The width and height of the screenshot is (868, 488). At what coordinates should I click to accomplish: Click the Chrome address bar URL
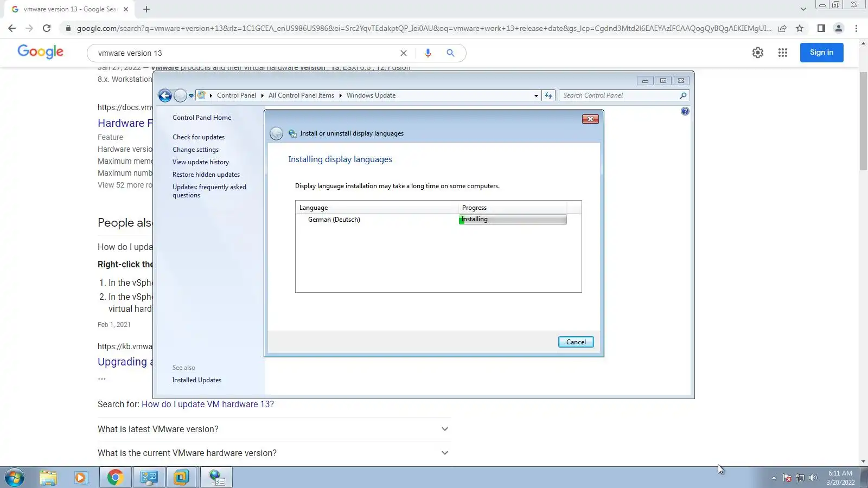coord(424,28)
